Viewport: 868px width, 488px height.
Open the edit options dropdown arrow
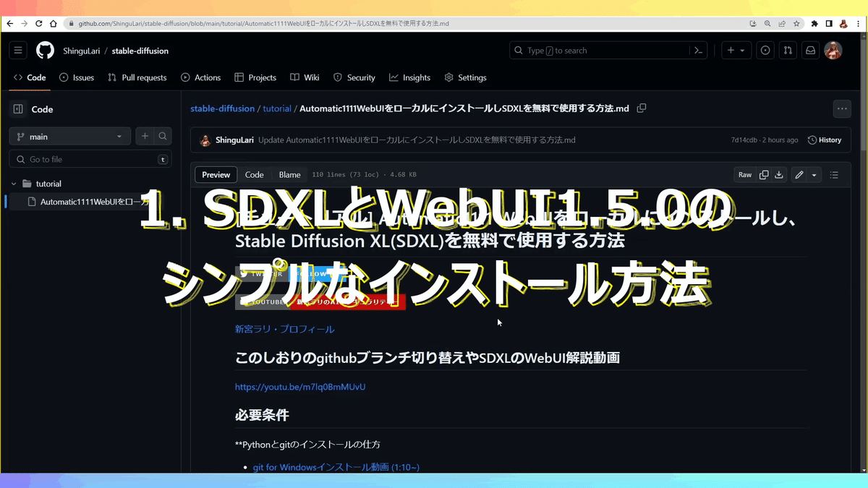point(814,174)
